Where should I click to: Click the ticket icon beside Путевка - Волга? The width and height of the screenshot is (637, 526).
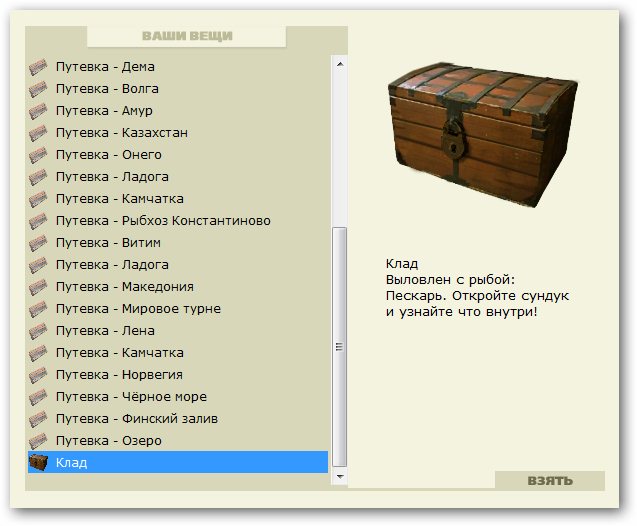[38, 89]
